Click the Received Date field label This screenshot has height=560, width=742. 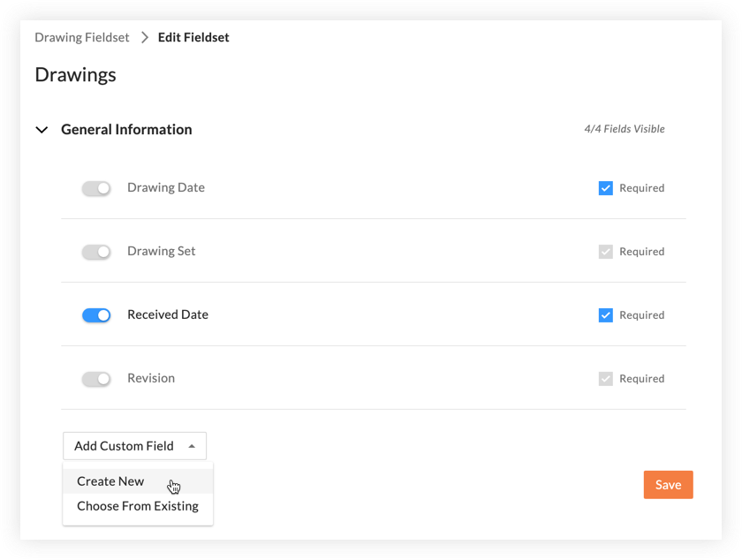pos(168,314)
